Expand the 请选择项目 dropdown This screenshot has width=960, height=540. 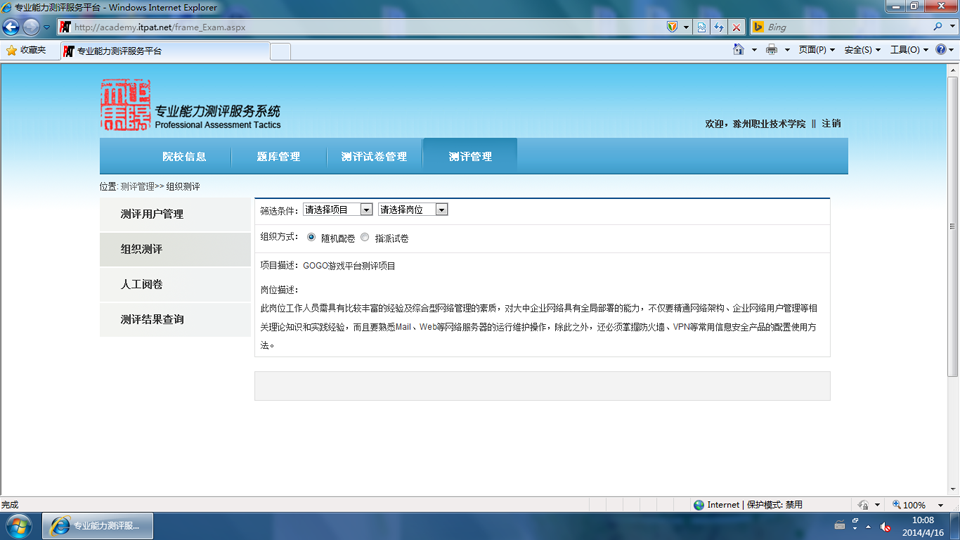point(338,209)
